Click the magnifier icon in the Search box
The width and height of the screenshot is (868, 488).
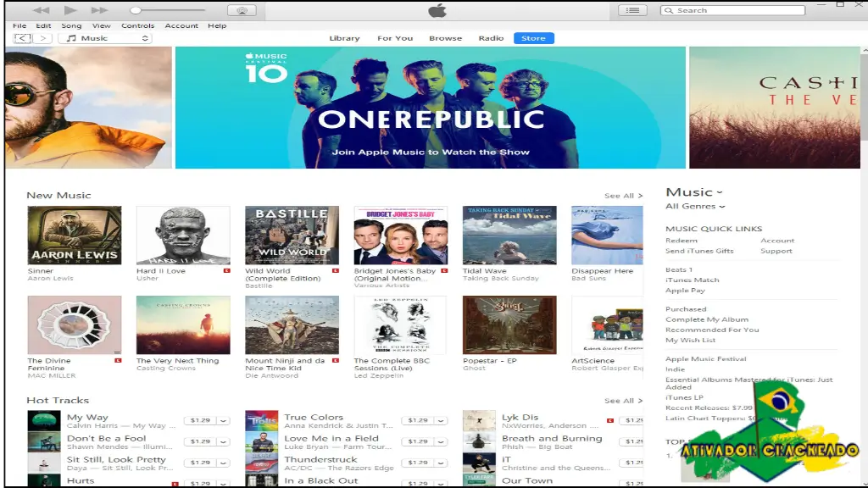click(669, 10)
